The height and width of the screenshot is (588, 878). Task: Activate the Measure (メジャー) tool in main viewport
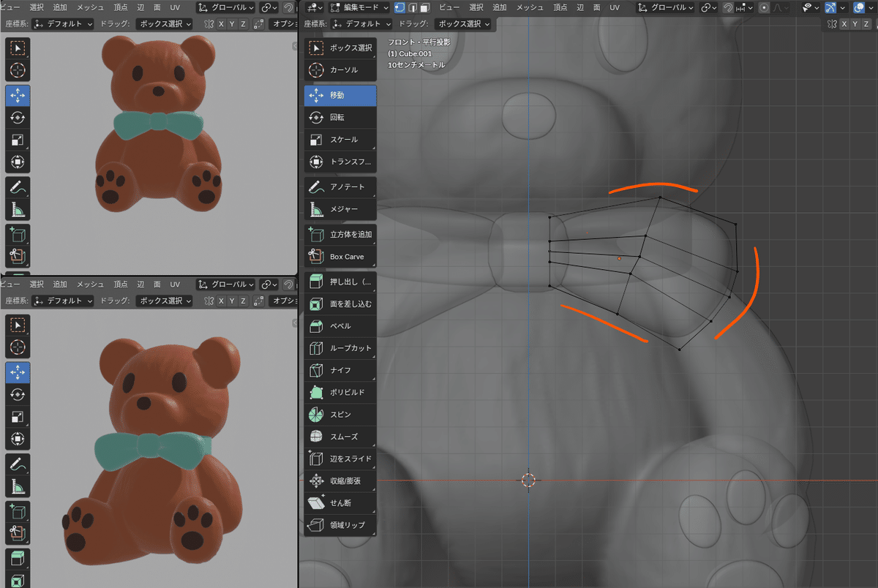340,209
